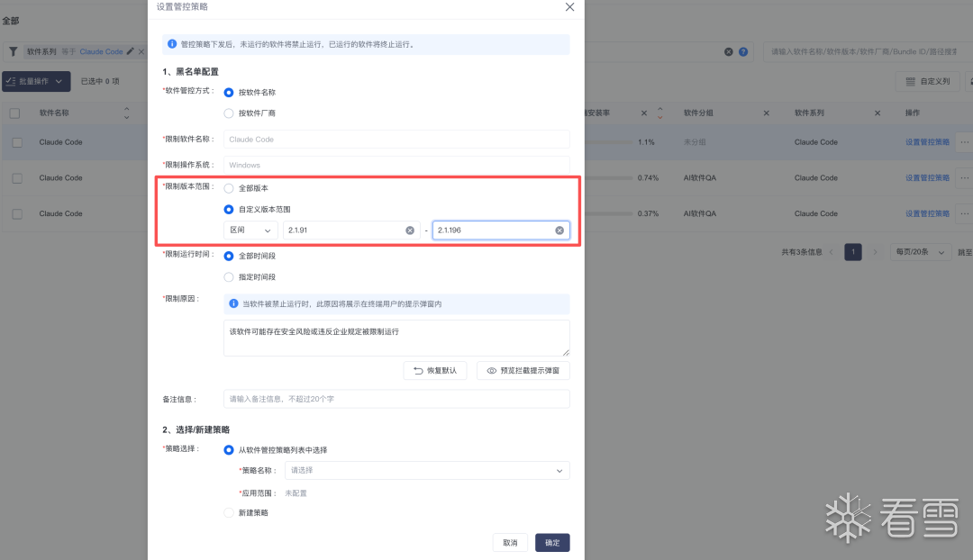This screenshot has width=973, height=560.
Task: Tick the header select-all checkbox in the table
Action: [x=15, y=113]
